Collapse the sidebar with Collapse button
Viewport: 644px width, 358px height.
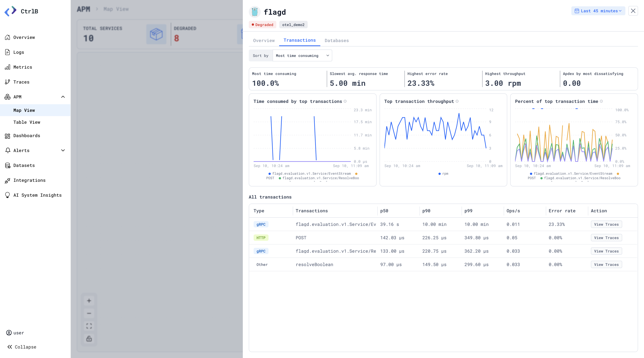click(22, 347)
